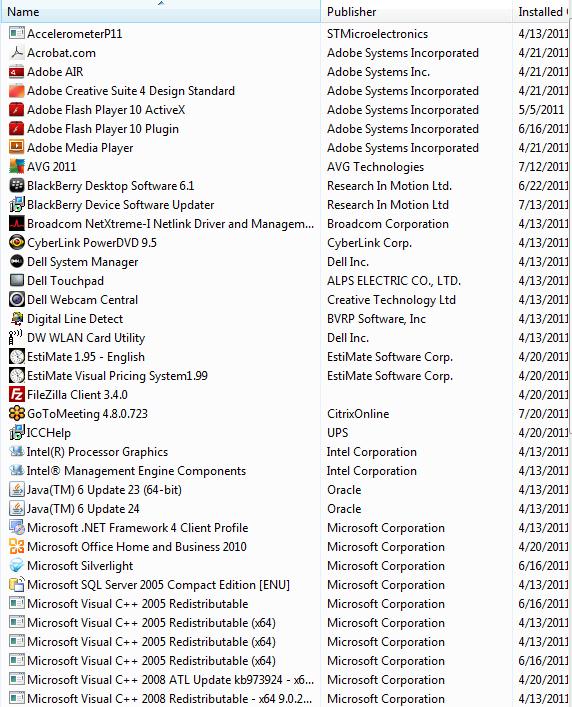The width and height of the screenshot is (572, 707).
Task: Click publisher ALPS ELECTRIC CO., LTD.
Action: pos(394,280)
